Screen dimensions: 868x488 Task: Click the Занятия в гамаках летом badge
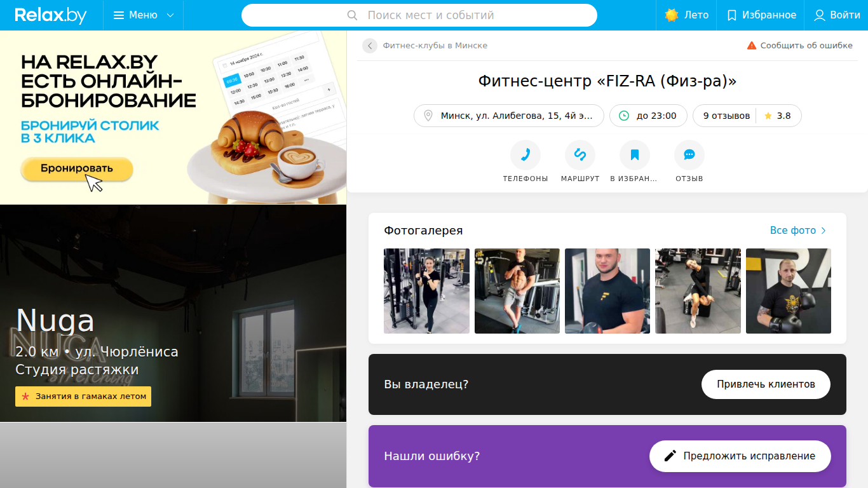coord(83,396)
